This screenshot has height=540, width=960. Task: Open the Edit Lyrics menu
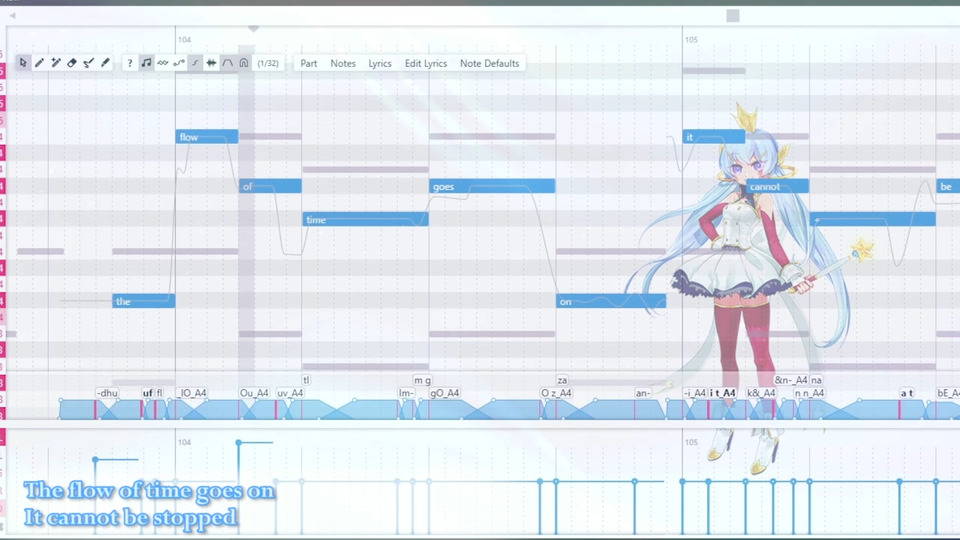coord(426,63)
